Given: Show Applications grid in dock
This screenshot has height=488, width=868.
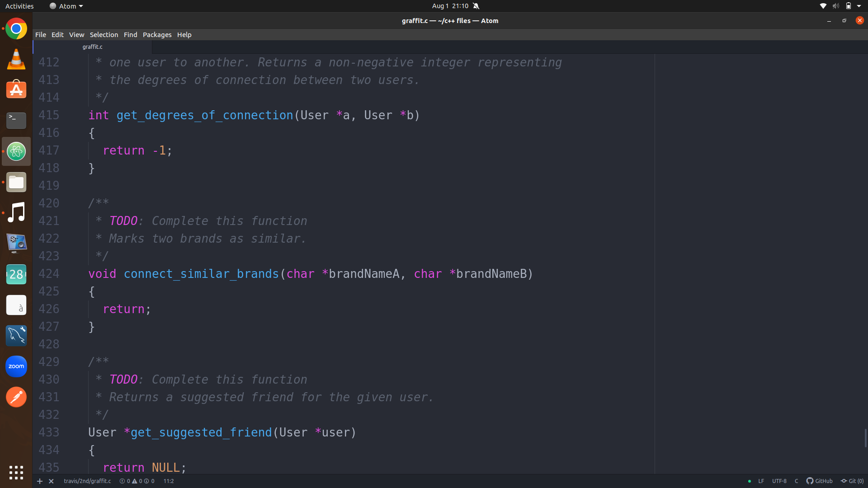Looking at the screenshot, I should pyautogui.click(x=16, y=473).
